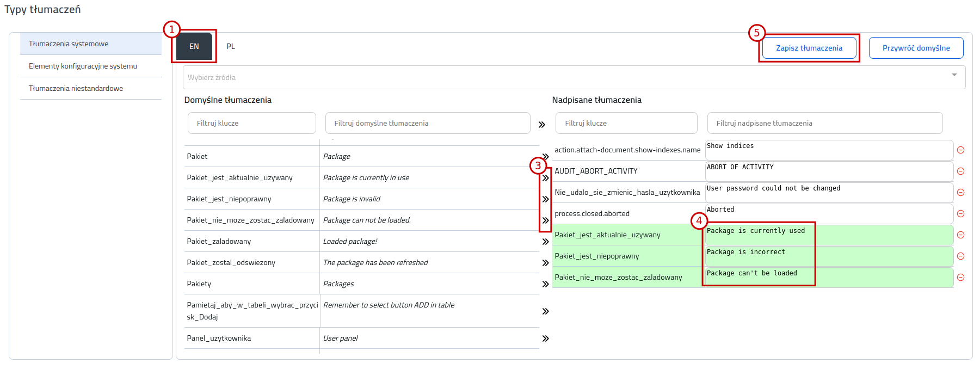Copy Pakiet row to overridden translations

tap(545, 157)
